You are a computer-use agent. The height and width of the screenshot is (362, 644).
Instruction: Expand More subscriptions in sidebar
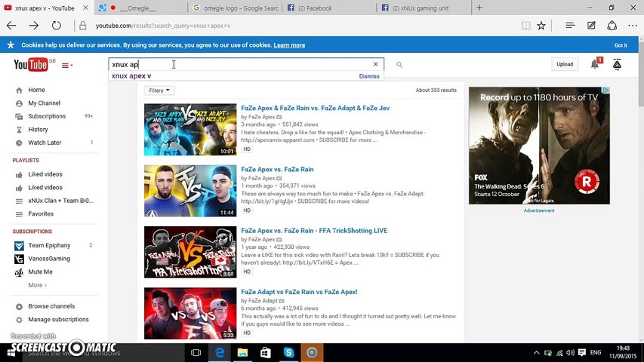[x=37, y=285]
